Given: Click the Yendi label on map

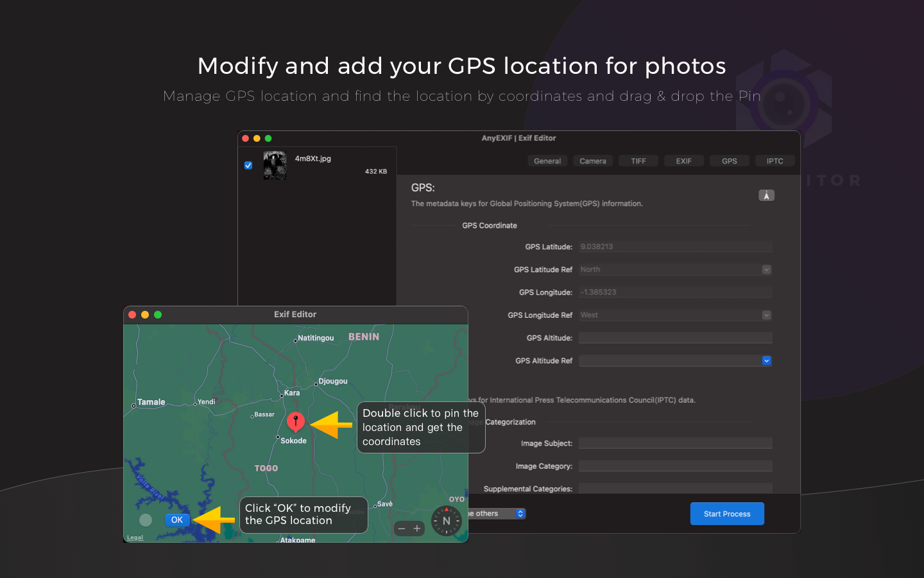Looking at the screenshot, I should point(206,402).
